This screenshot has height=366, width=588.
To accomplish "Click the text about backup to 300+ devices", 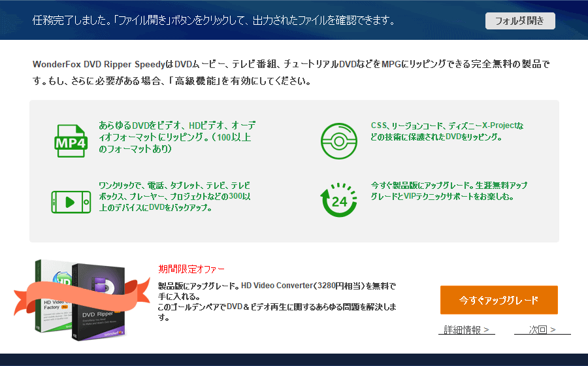I will coord(174,197).
